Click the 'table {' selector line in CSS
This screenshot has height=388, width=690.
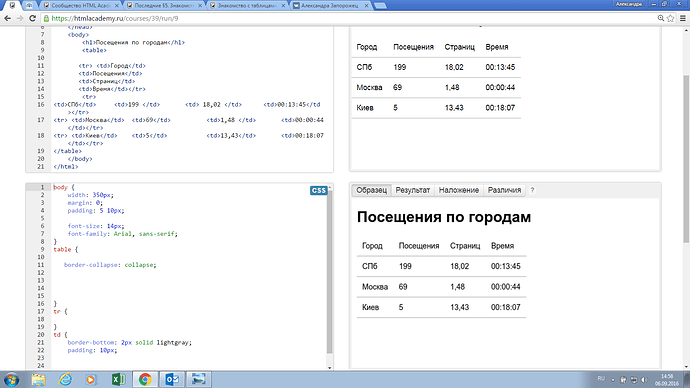tap(66, 249)
